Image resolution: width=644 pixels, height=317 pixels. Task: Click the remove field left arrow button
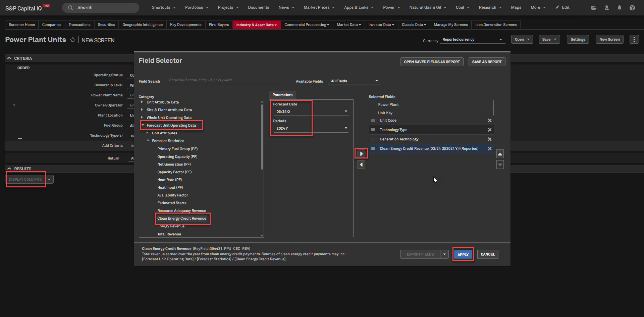pos(361,165)
